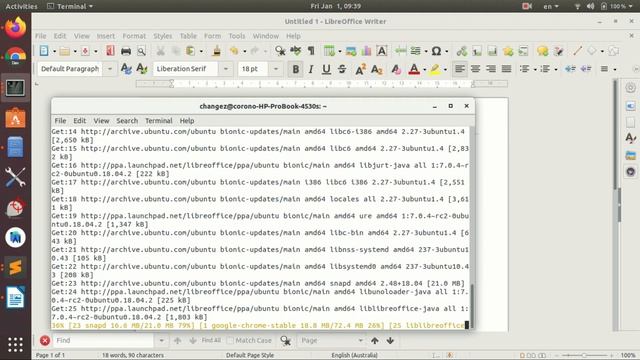Click the word and character count
The width and height of the screenshot is (640, 360).
(x=133, y=355)
